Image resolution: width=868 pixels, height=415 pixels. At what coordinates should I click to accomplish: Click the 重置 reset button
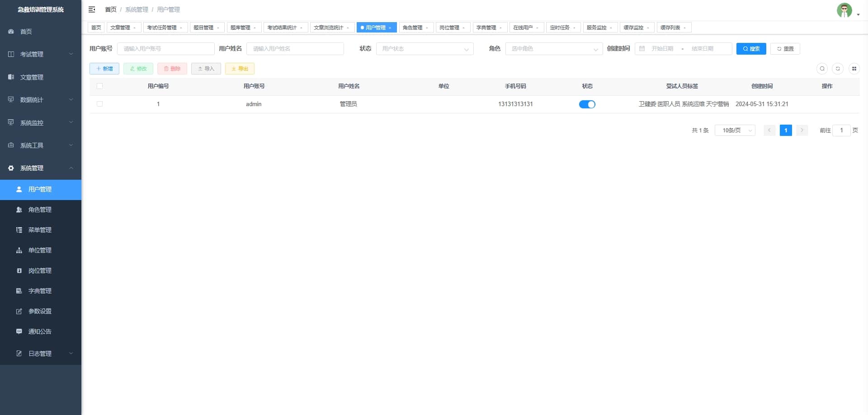pos(785,49)
